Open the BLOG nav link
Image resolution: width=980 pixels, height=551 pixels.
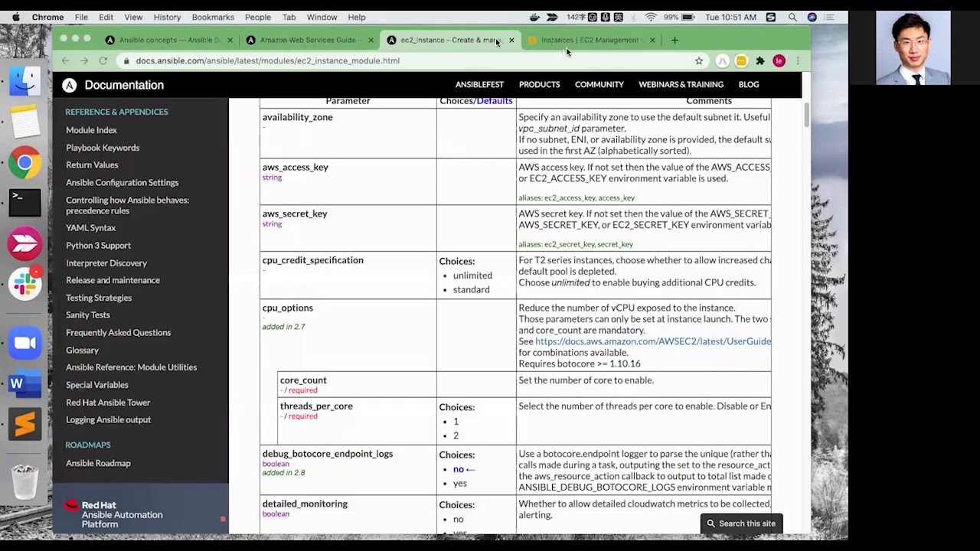749,84
